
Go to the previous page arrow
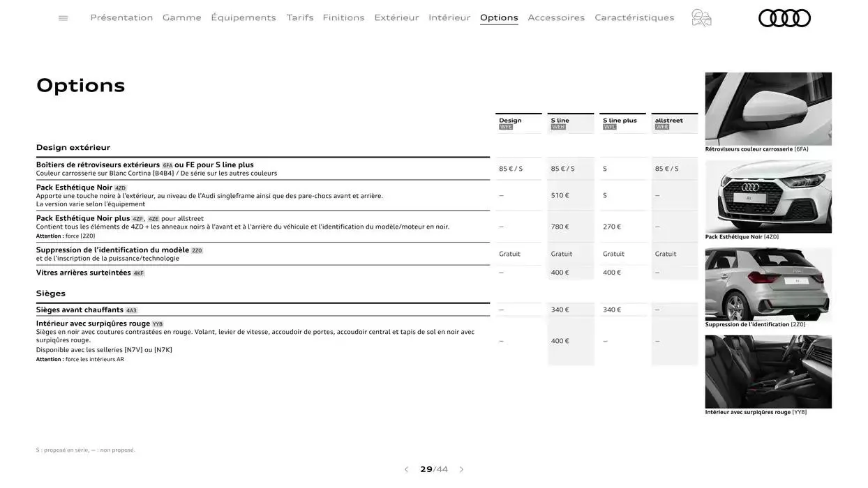coord(406,470)
